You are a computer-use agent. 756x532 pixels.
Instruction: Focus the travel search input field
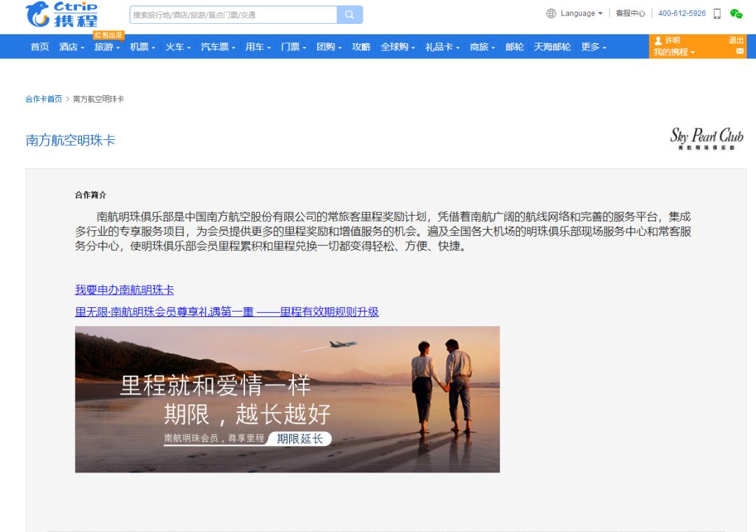click(x=233, y=15)
